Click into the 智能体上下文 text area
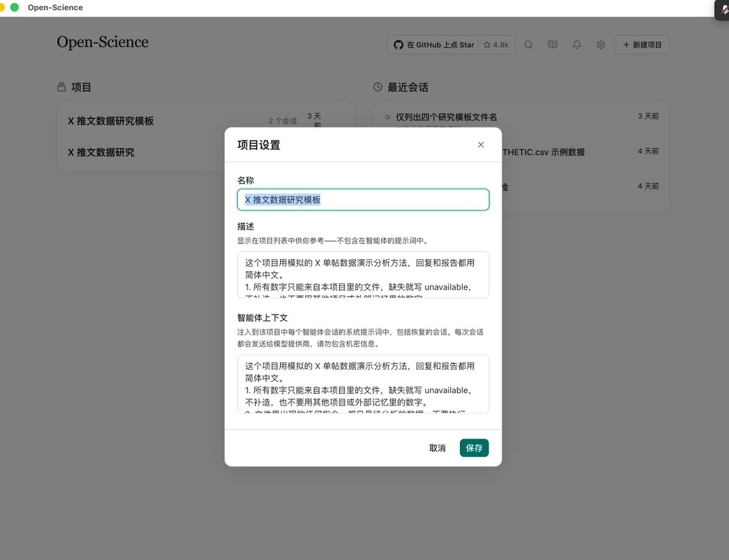The height and width of the screenshot is (560, 729). pos(363,384)
